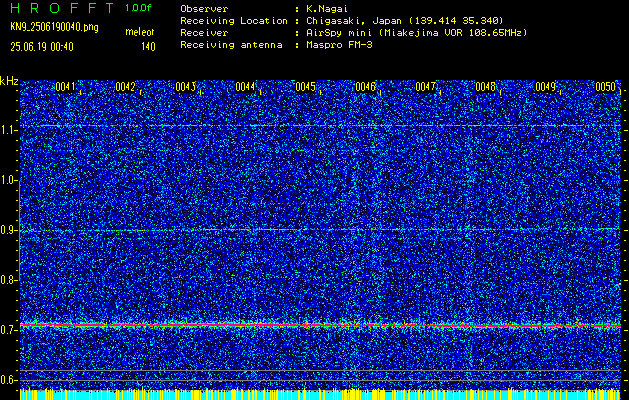Select file name KN9_2506190040.png
The height and width of the screenshot is (400, 629).
point(54,27)
